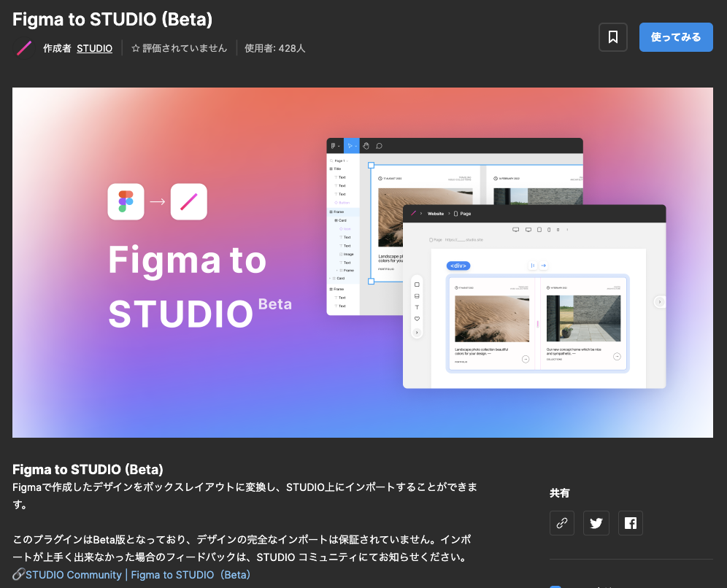Click the desktop preview icon in STUDIO
Image resolution: width=727 pixels, height=588 pixels.
click(x=515, y=229)
